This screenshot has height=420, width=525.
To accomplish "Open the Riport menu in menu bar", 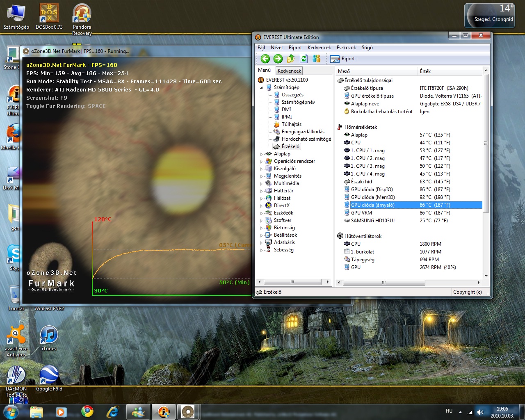I will click(x=295, y=48).
